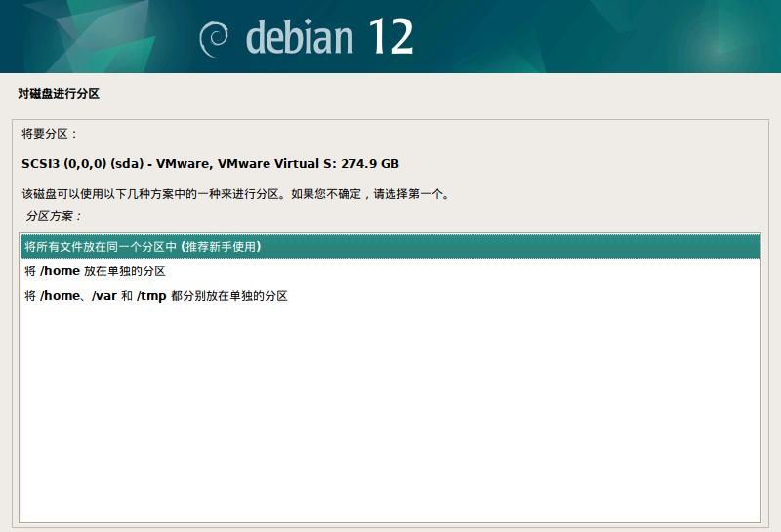Click the 将要分区： label
This screenshot has height=532, width=781.
point(50,134)
